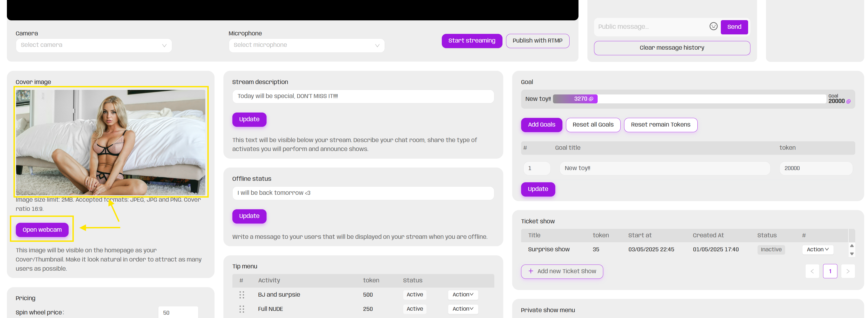This screenshot has height=318, width=868.
Task: Click drag handle icon for Full NUDE row
Action: coord(242,309)
